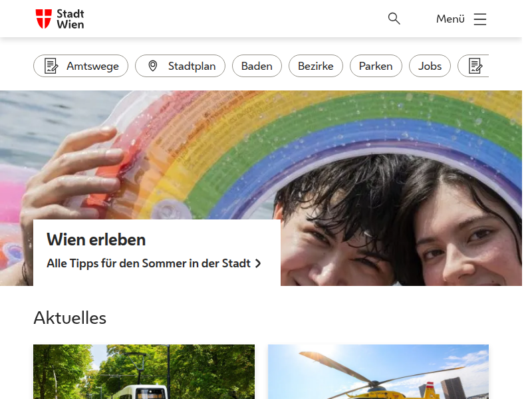Open the search magnifier icon

tap(394, 19)
